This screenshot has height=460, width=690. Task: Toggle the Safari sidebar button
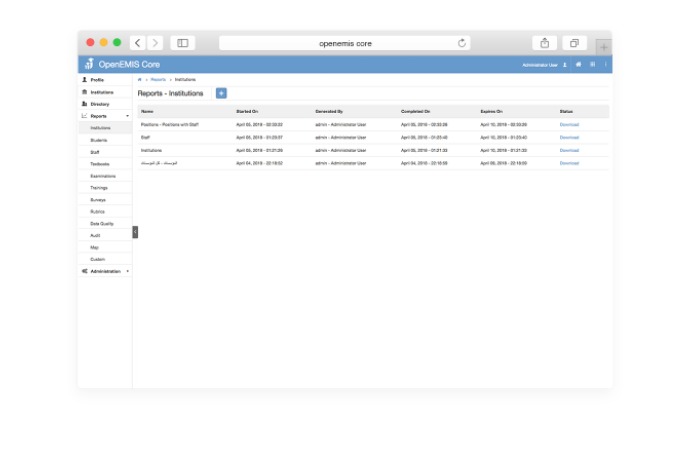(x=183, y=43)
